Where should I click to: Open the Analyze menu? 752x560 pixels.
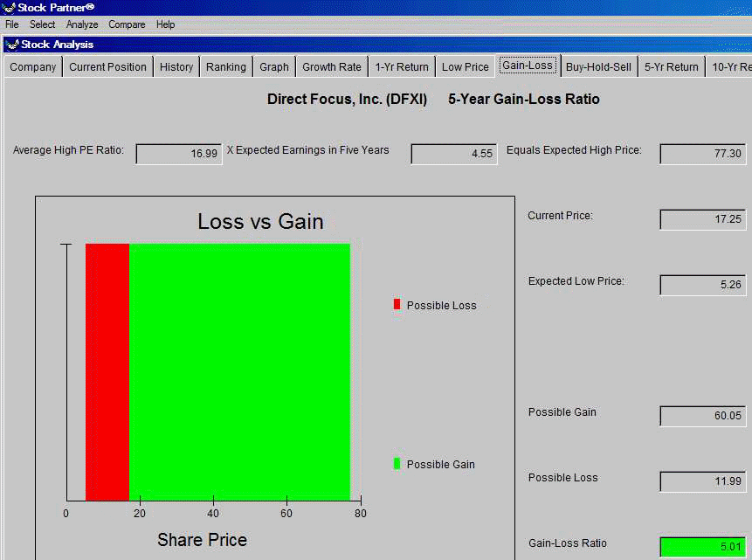point(82,24)
